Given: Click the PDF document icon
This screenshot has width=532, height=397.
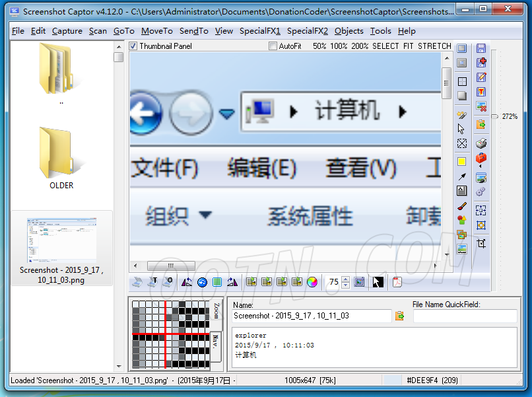Looking at the screenshot, I should coord(397,282).
